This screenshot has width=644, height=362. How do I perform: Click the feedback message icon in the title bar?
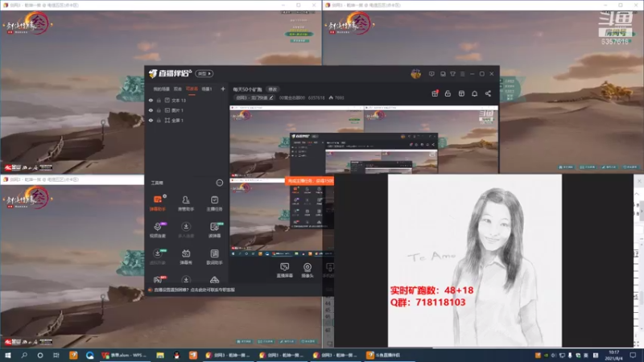click(x=431, y=74)
